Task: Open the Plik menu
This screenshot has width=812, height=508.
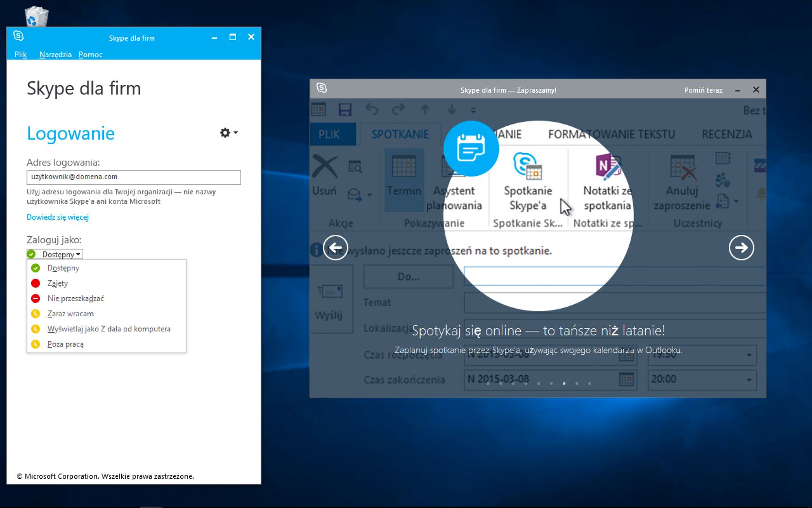Action: pyautogui.click(x=20, y=54)
